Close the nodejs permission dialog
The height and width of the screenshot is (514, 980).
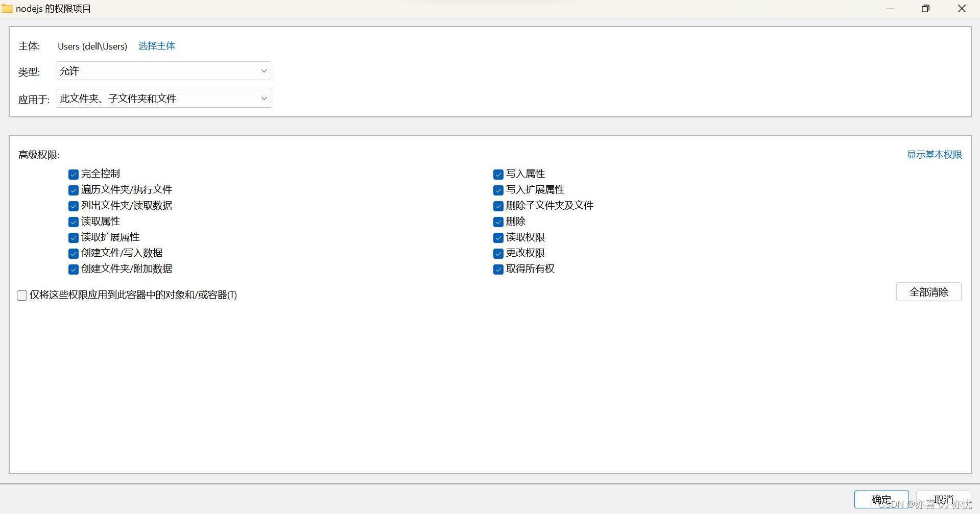(x=962, y=9)
